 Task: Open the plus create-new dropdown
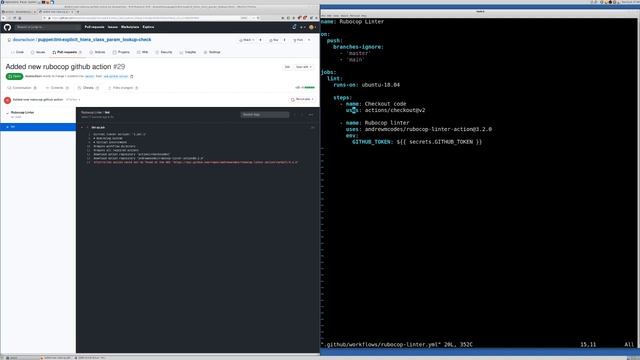(302, 27)
